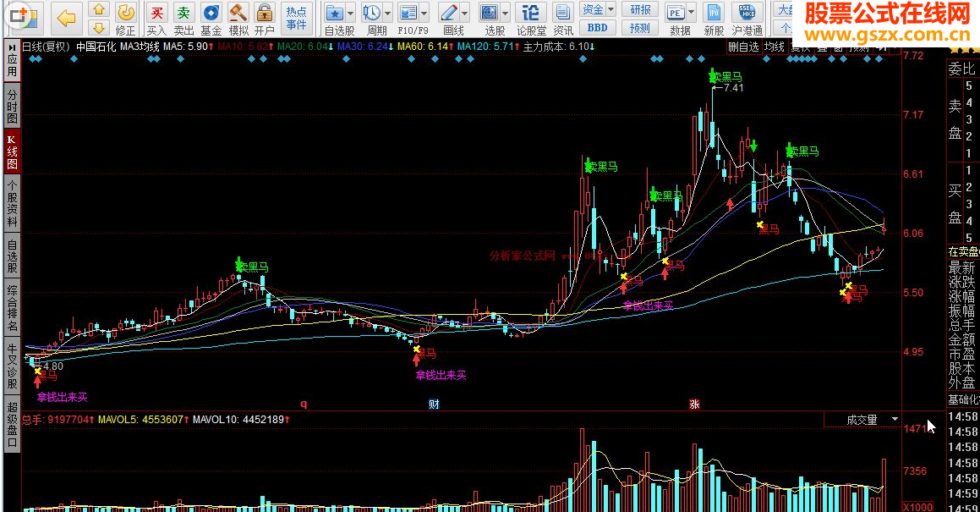980x512 pixels.
Task: Click the 数据 PE icon
Action: click(675, 13)
